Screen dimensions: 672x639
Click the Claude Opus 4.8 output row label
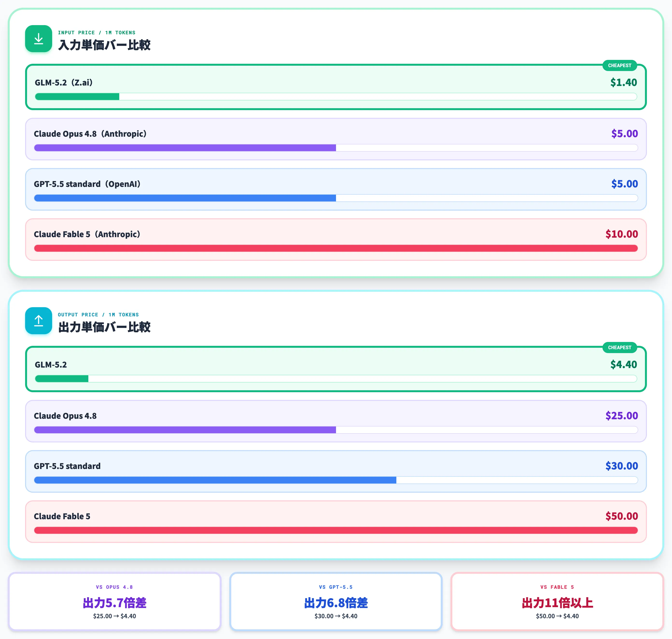[65, 416]
